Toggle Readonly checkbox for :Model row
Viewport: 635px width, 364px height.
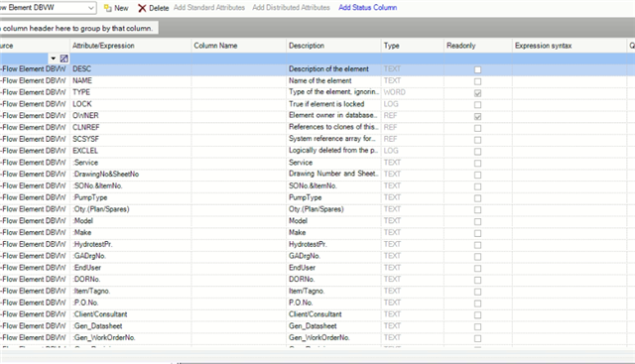pyautogui.click(x=478, y=221)
